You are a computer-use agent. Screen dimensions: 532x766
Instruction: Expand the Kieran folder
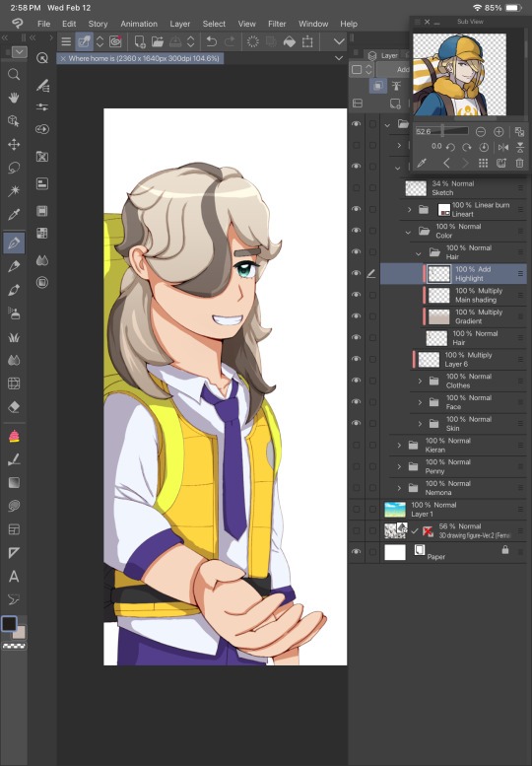[x=399, y=445]
